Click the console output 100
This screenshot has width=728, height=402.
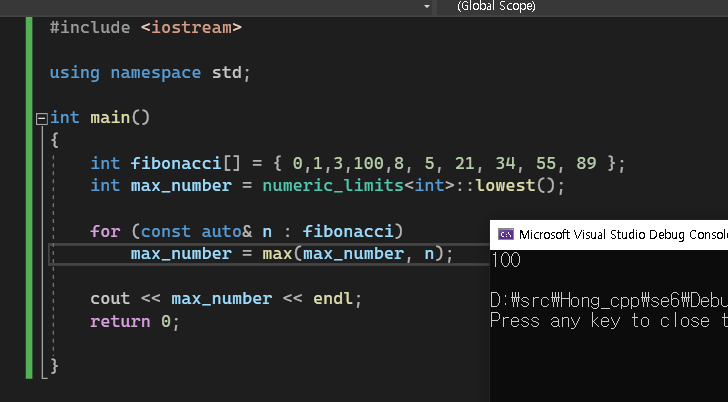click(x=507, y=260)
